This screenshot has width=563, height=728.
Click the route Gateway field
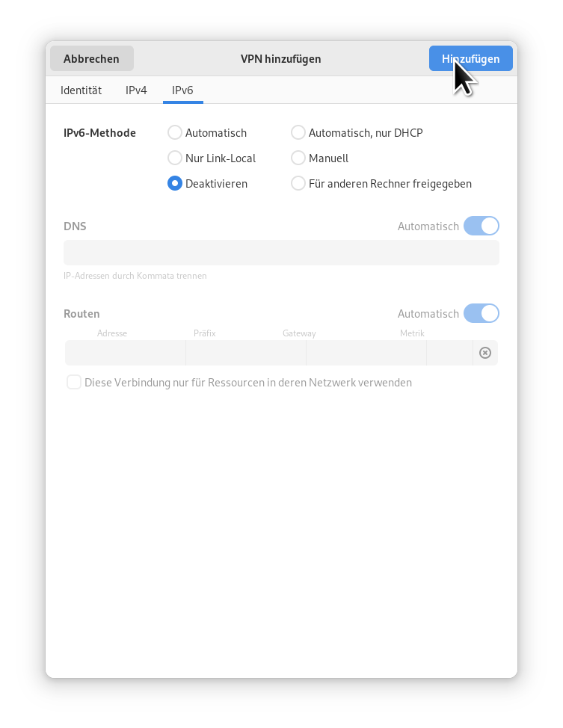366,353
